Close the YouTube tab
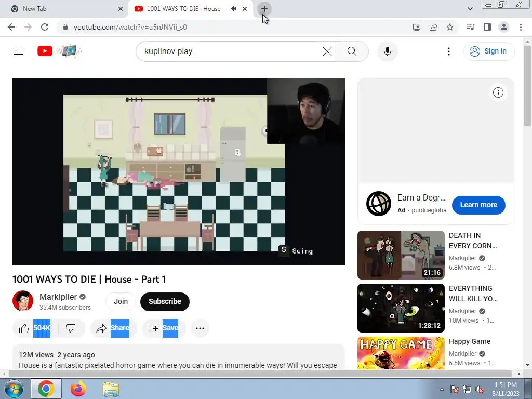Screen dimensions: 532x399 pyautogui.click(x=245, y=9)
